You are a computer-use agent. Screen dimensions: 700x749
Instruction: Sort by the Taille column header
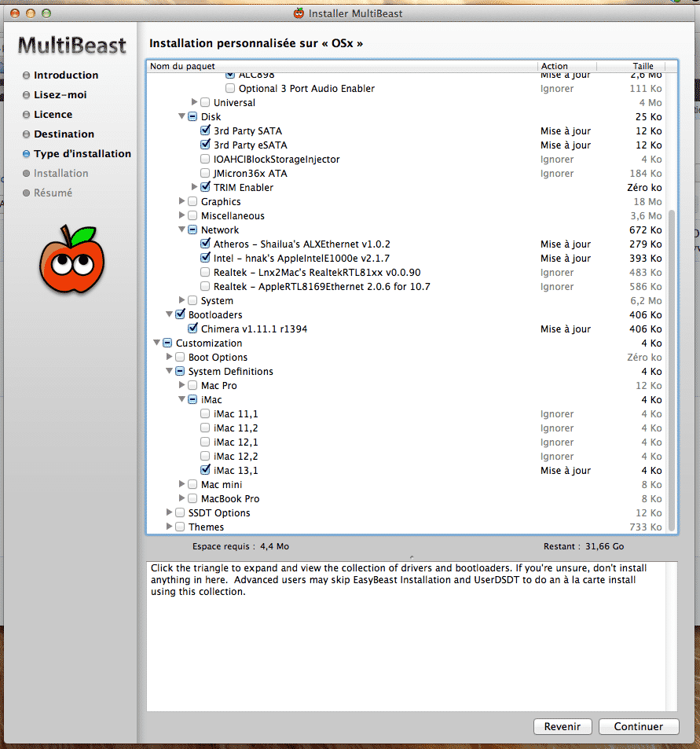pyautogui.click(x=643, y=66)
